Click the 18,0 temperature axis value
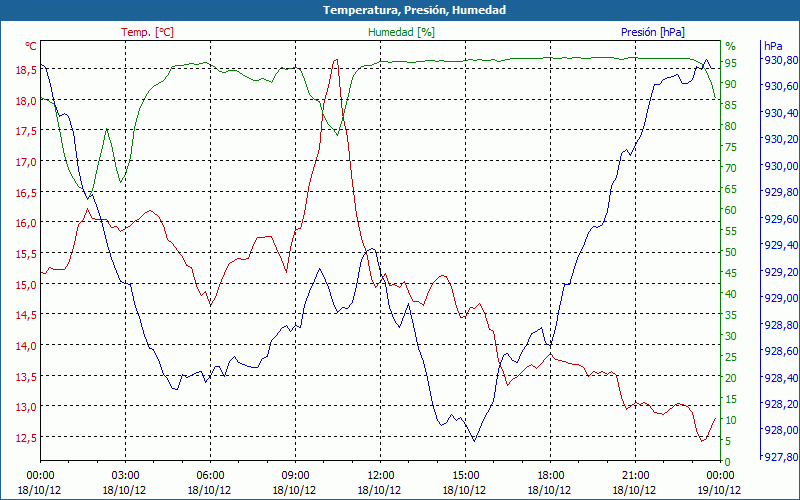800x500 pixels. point(26,101)
